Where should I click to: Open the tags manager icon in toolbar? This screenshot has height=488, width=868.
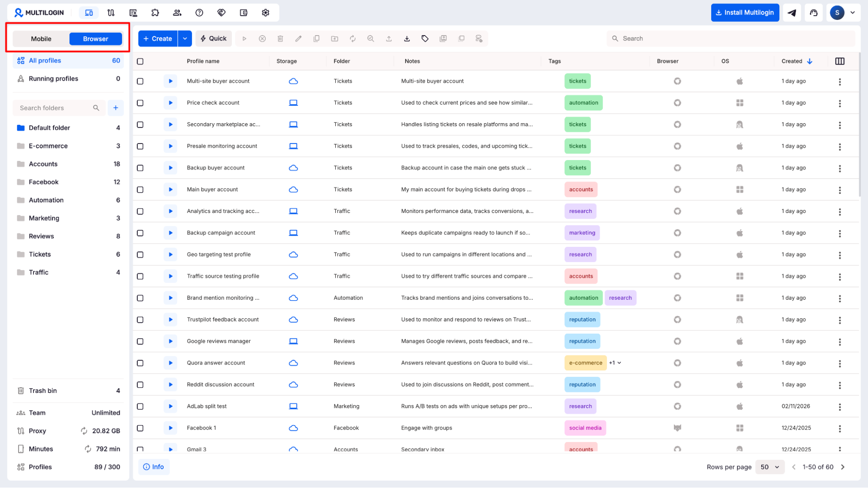(425, 39)
